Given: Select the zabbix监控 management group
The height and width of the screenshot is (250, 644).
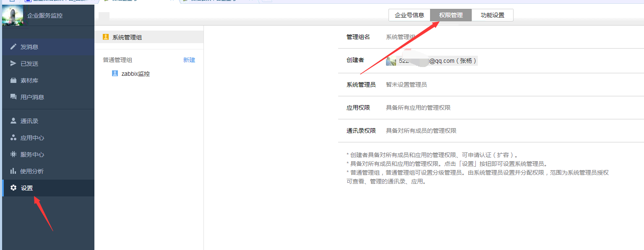Looking at the screenshot, I should (x=136, y=74).
